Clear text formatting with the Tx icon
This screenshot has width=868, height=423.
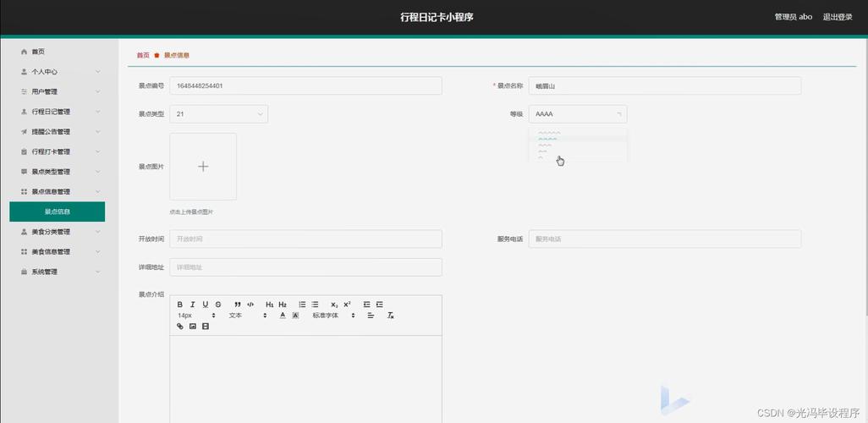(390, 316)
